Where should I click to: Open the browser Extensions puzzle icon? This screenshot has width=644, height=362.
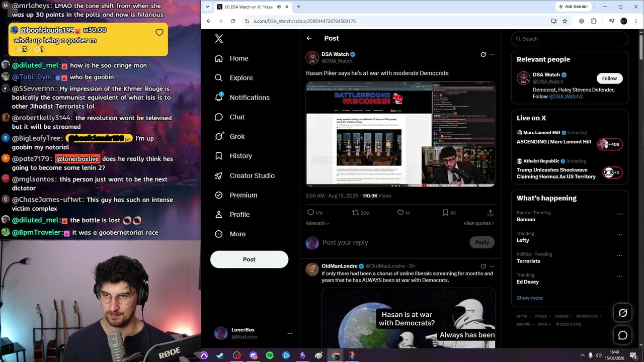[594, 21]
